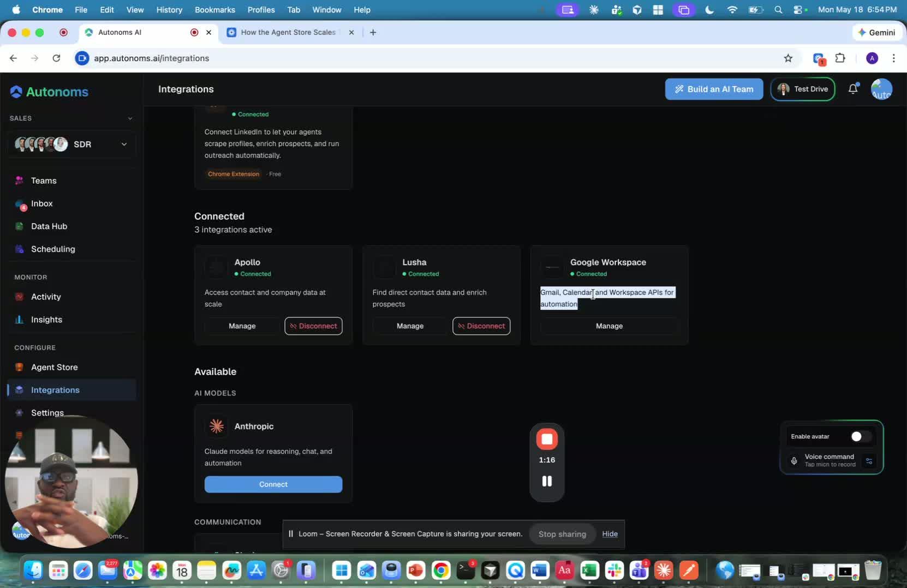Open Chrome three-dot menu
Screen dimensions: 907x588
(893, 58)
